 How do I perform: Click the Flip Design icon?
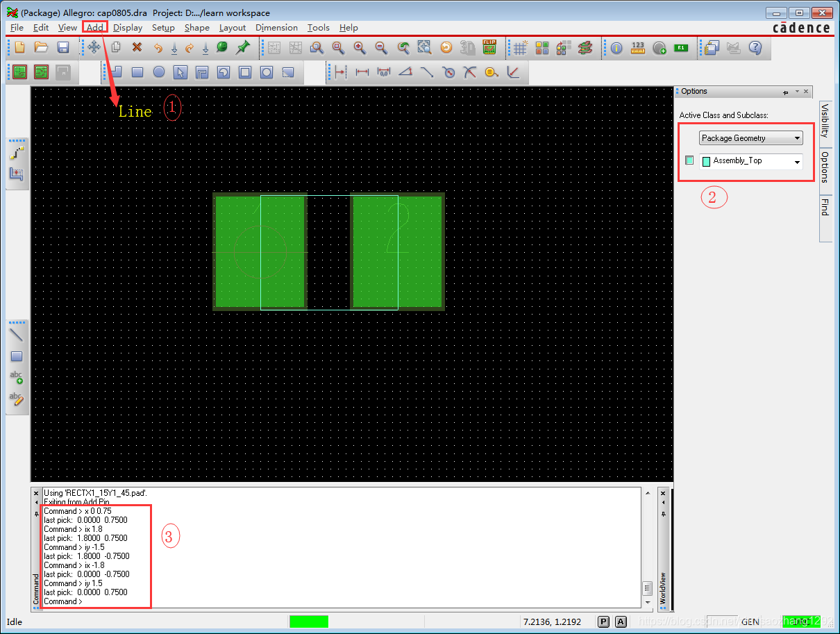pyautogui.click(x=489, y=47)
